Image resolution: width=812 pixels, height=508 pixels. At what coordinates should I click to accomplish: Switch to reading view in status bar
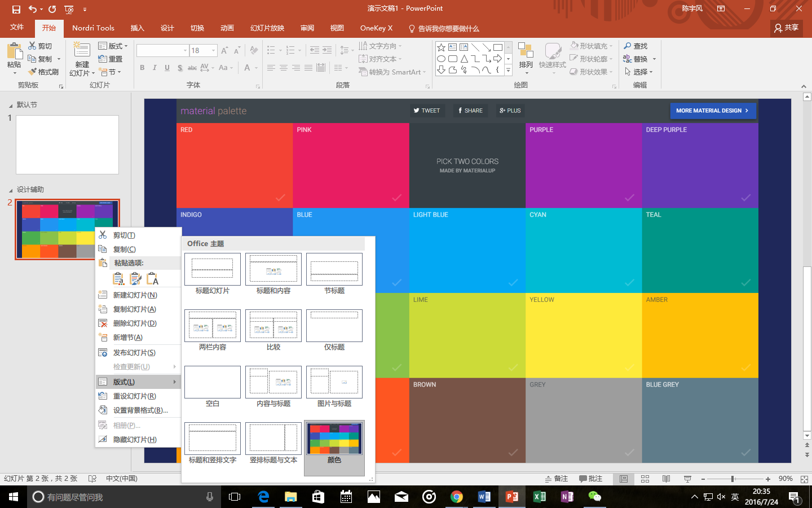click(x=666, y=479)
